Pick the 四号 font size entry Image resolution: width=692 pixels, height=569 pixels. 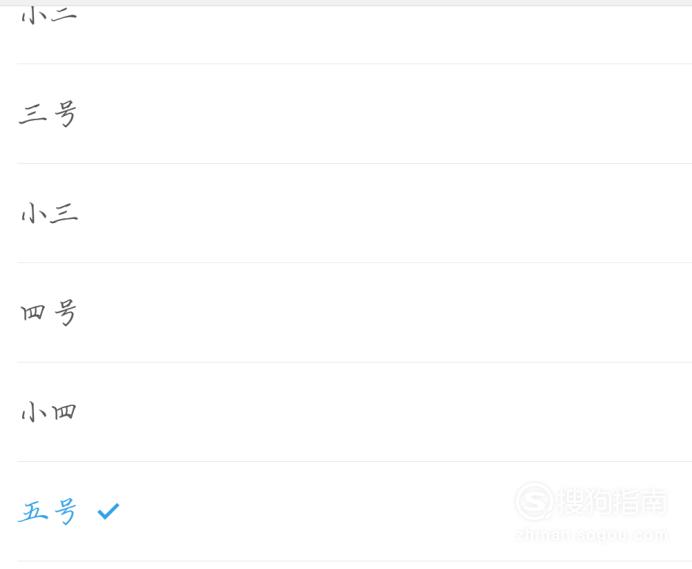click(x=49, y=313)
